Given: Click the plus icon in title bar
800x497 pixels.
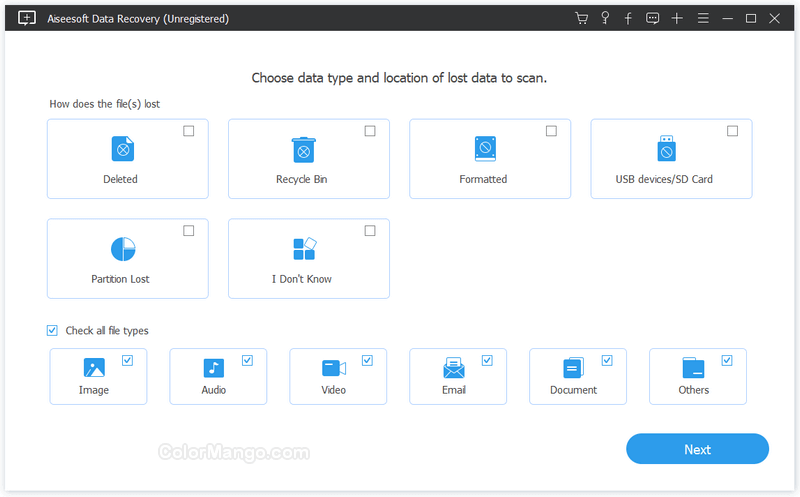Looking at the screenshot, I should pos(677,18).
